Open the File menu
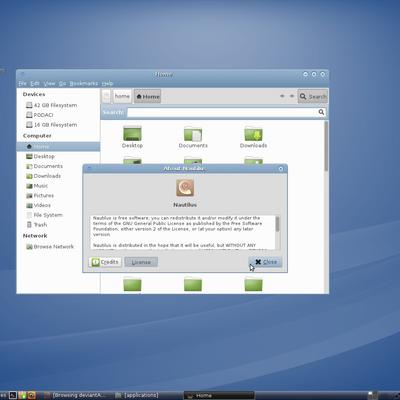The width and height of the screenshot is (400, 400). 22,83
